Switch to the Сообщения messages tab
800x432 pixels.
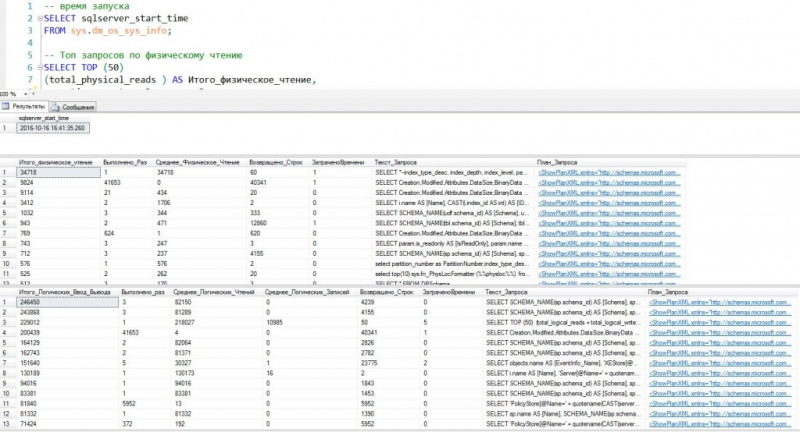(76, 105)
